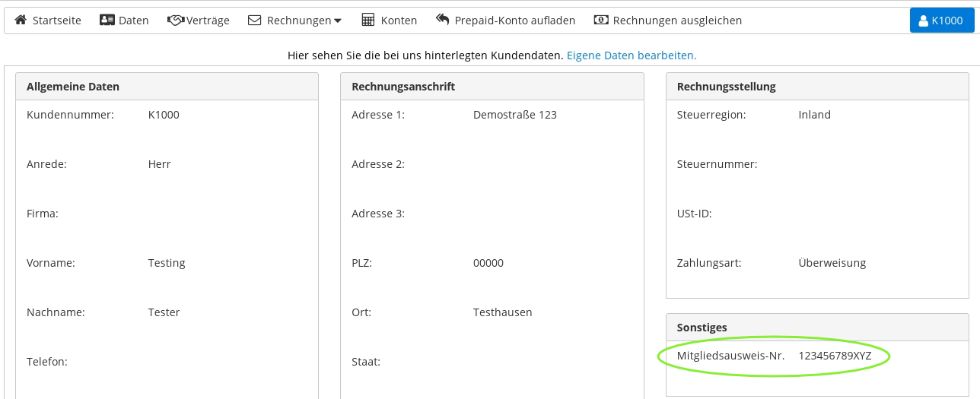980x399 pixels.
Task: Click the Allgemeine Daten panel header
Action: [73, 87]
